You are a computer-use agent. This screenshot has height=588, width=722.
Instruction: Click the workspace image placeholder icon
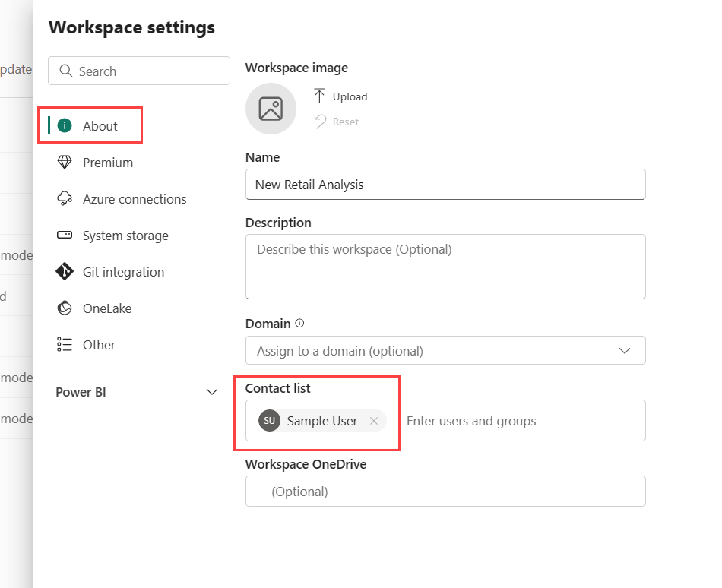[271, 109]
